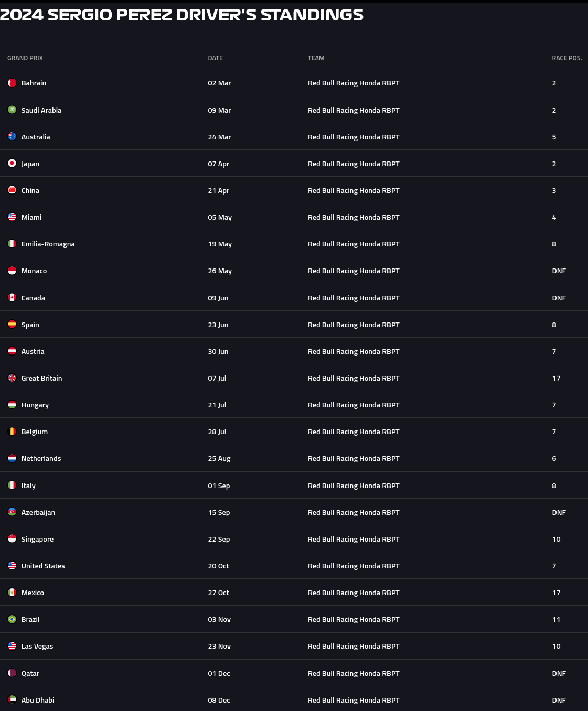This screenshot has height=711, width=588.
Task: Click the TEAM column header
Action: (x=316, y=58)
